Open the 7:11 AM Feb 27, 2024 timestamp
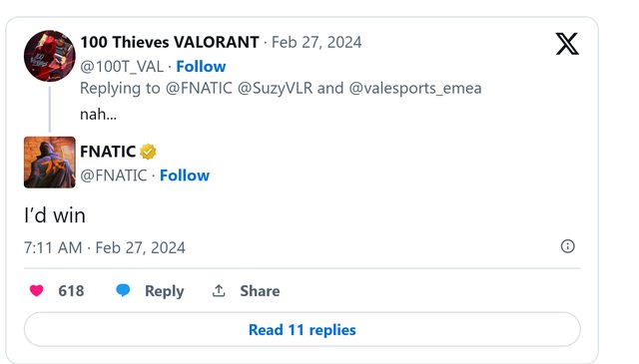Image resolution: width=639 pixels, height=364 pixels. click(105, 247)
